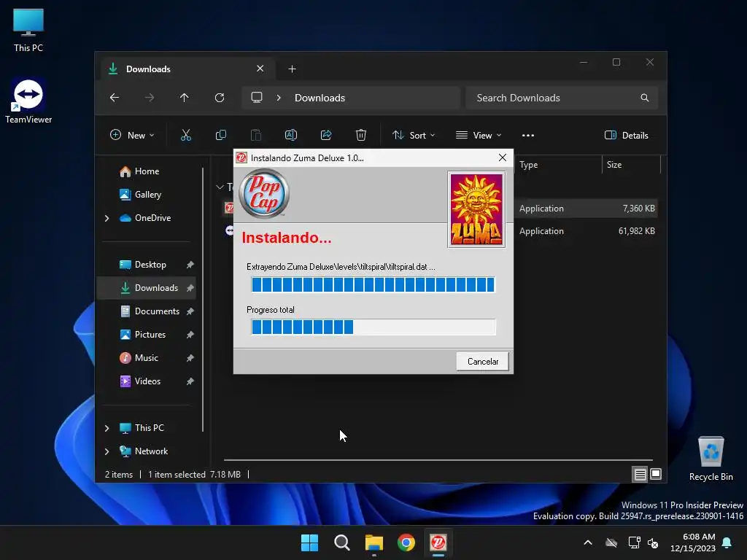
Task: Select Home in the navigation pane
Action: pyautogui.click(x=147, y=171)
